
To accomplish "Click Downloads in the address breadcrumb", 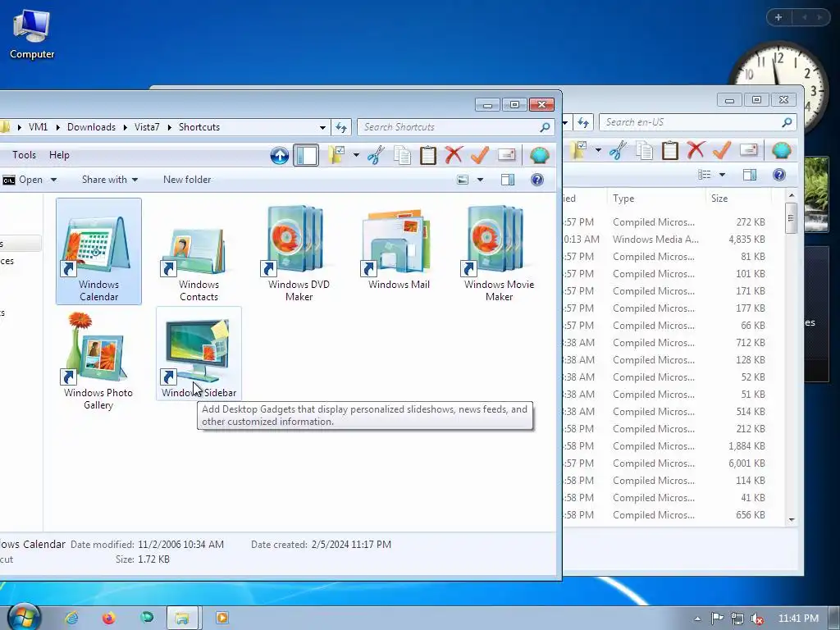I will (91, 127).
